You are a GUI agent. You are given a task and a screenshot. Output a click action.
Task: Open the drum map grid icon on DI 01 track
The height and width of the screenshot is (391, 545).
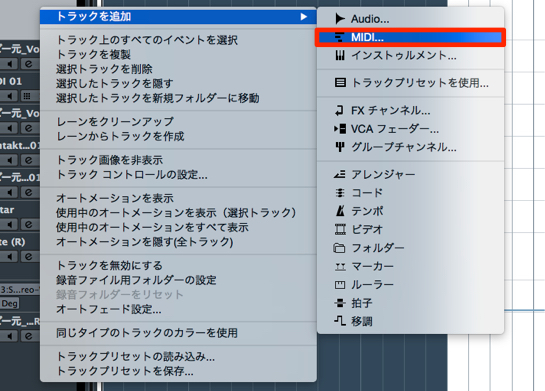click(27, 96)
